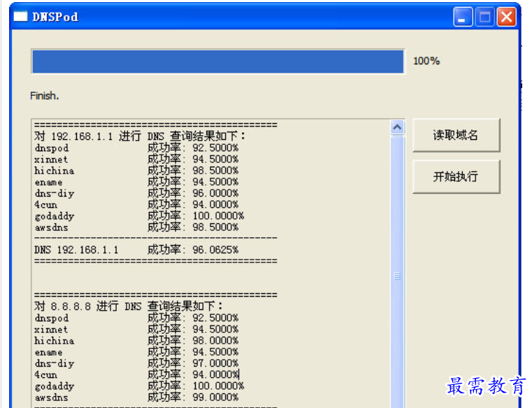
Task: Select 4cun 94.0000% row under 8.8.8.8
Action: pyautogui.click(x=136, y=374)
